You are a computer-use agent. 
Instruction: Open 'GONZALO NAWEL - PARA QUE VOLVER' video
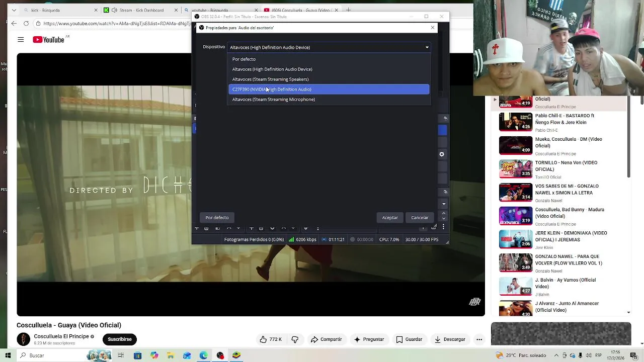[569, 260]
